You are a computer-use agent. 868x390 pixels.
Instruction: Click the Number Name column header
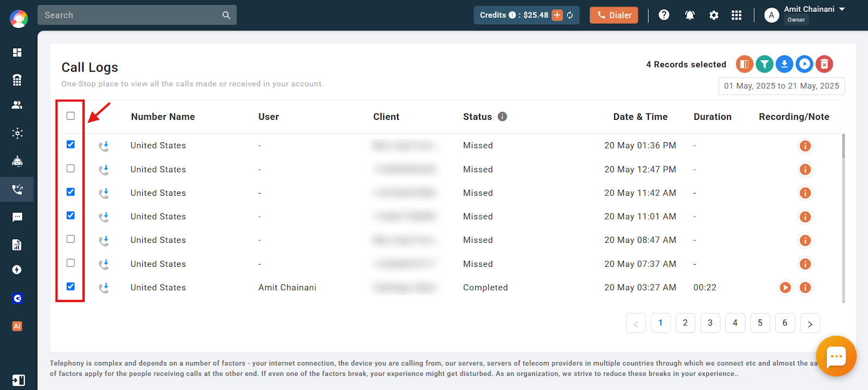click(163, 117)
